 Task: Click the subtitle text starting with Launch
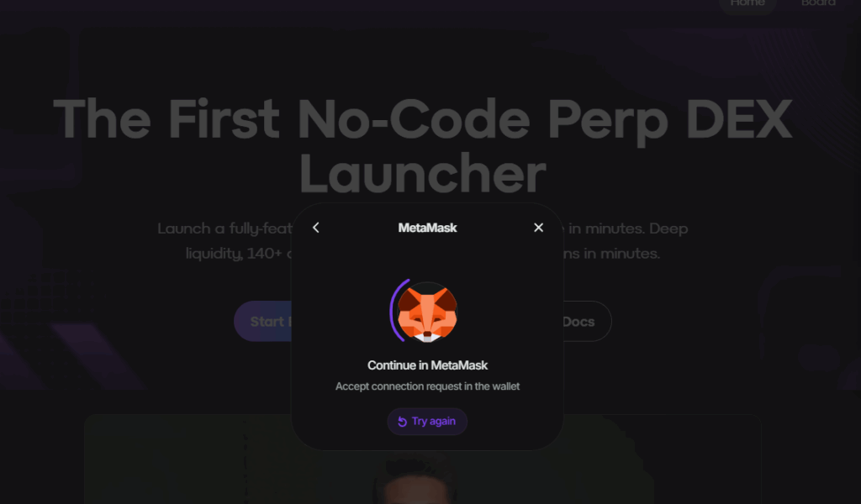tap(225, 228)
